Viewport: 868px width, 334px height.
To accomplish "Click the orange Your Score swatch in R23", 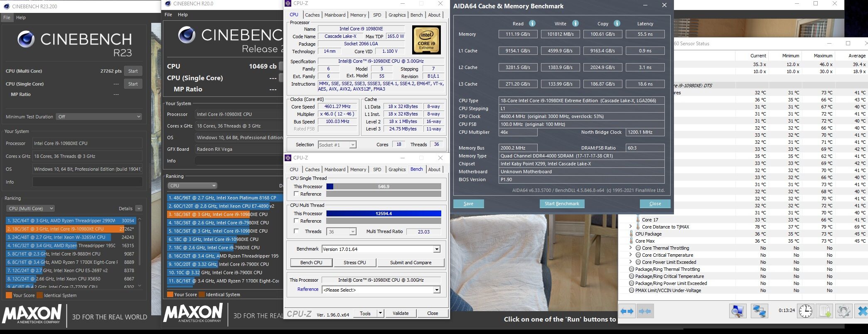I will 9,295.
